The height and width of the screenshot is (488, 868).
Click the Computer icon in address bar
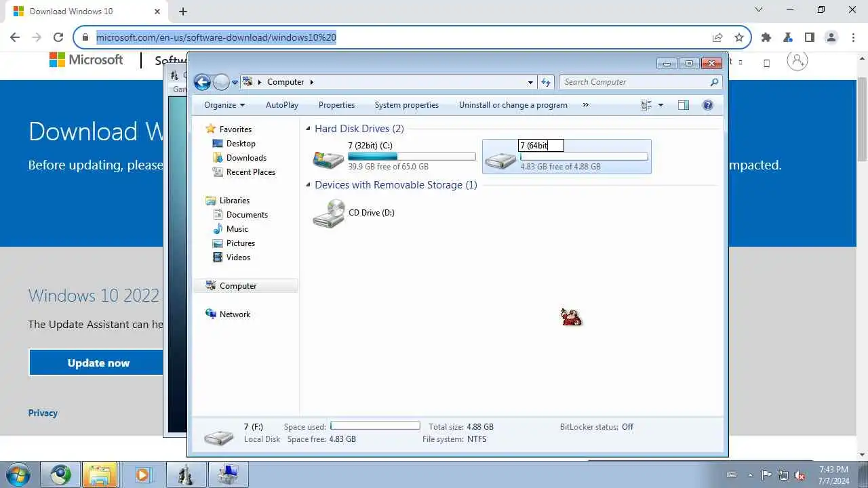pyautogui.click(x=248, y=82)
